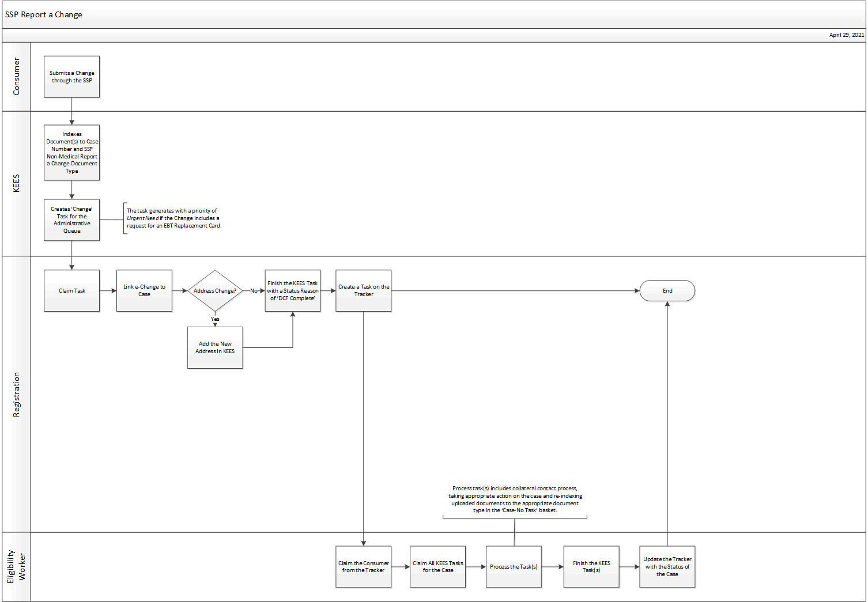Select the 'Eligibility Worker' swimlane label
The image size is (868, 602).
tap(16, 567)
